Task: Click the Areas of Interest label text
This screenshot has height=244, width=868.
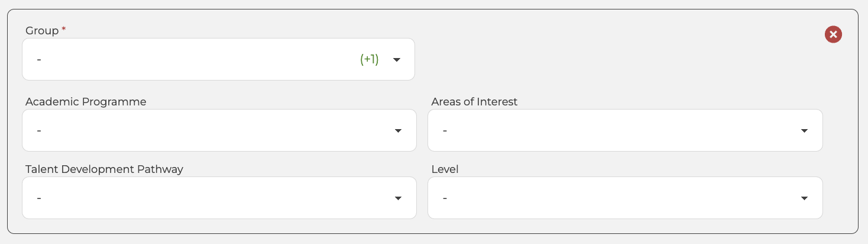Action: [x=474, y=102]
